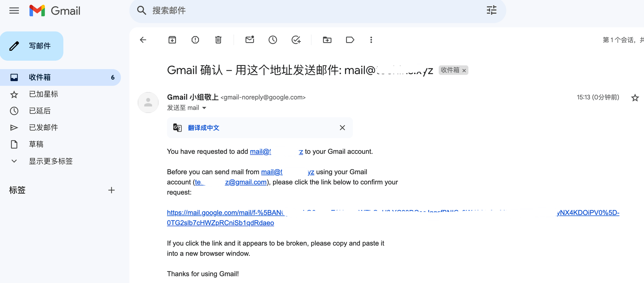
Task: Expand recipient details next to 发送至 mail
Action: (x=204, y=108)
